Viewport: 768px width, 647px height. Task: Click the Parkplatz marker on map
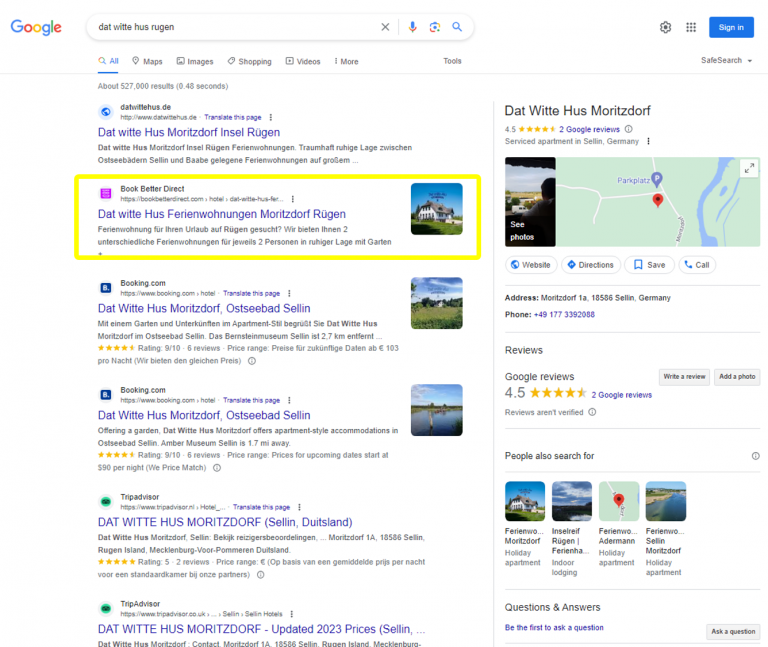point(657,179)
